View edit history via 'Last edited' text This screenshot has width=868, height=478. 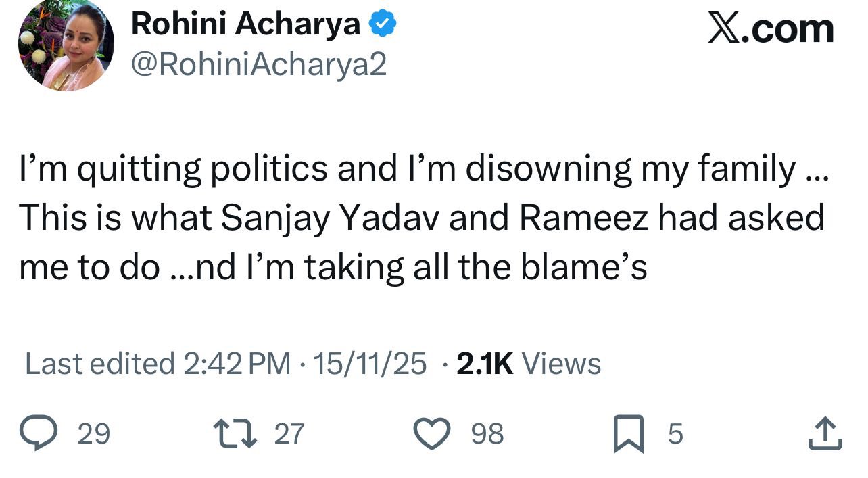(100, 364)
